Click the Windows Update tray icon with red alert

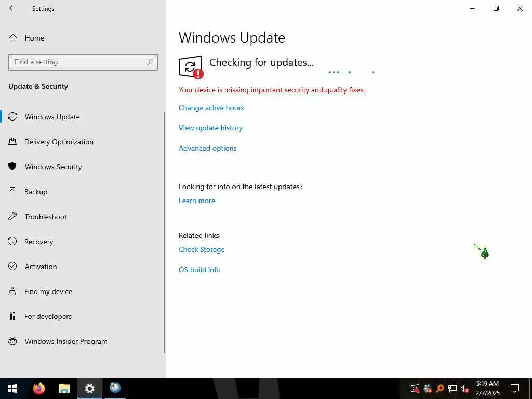coord(415,389)
